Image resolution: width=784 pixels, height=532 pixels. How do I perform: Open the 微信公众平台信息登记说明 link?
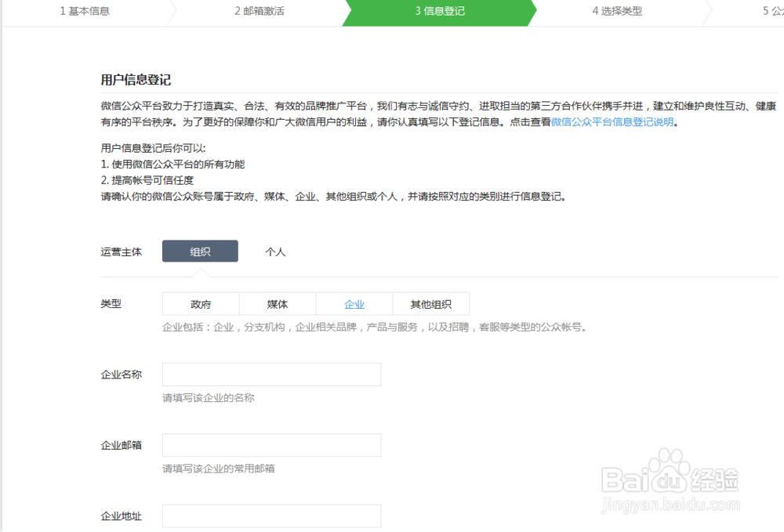point(612,122)
